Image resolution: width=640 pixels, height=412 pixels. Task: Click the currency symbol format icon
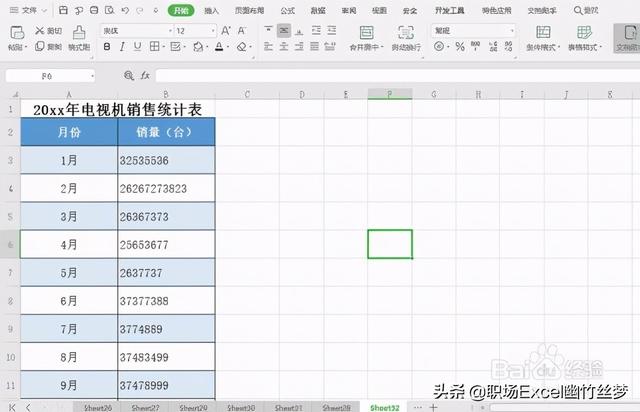point(439,47)
